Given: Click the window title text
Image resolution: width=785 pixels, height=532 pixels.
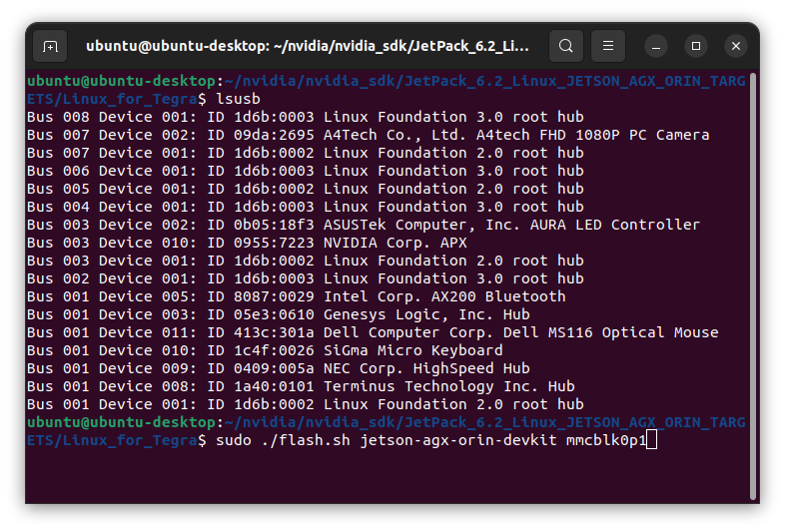Looking at the screenshot, I should [308, 46].
